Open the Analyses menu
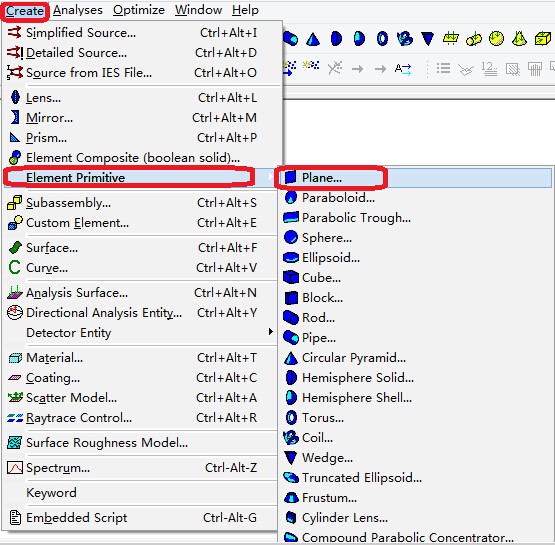The width and height of the screenshot is (555, 545). click(x=78, y=10)
